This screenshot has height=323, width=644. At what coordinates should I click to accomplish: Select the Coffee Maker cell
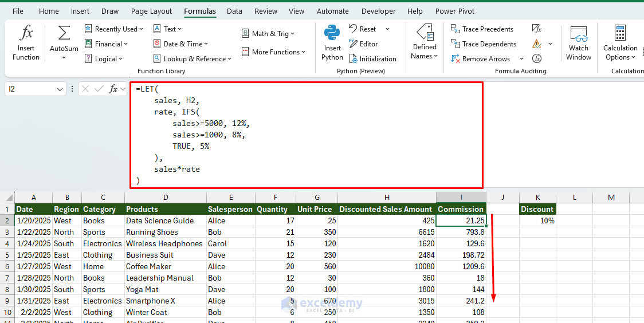pyautogui.click(x=165, y=266)
